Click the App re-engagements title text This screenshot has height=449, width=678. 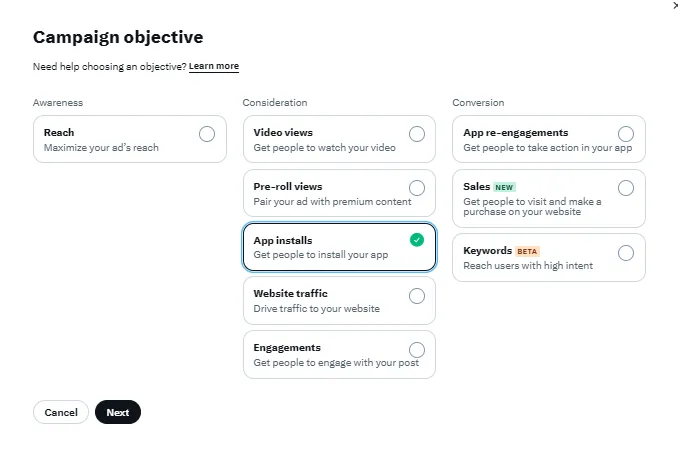click(x=515, y=132)
